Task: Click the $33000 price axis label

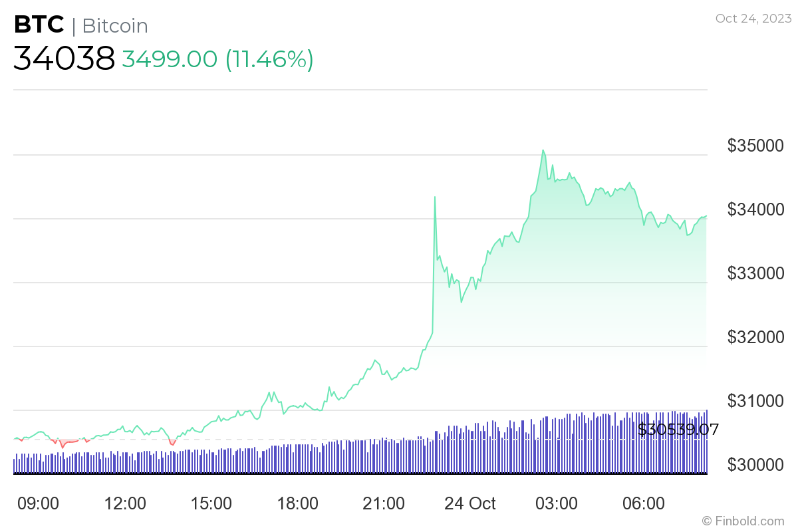Action: pos(755,273)
